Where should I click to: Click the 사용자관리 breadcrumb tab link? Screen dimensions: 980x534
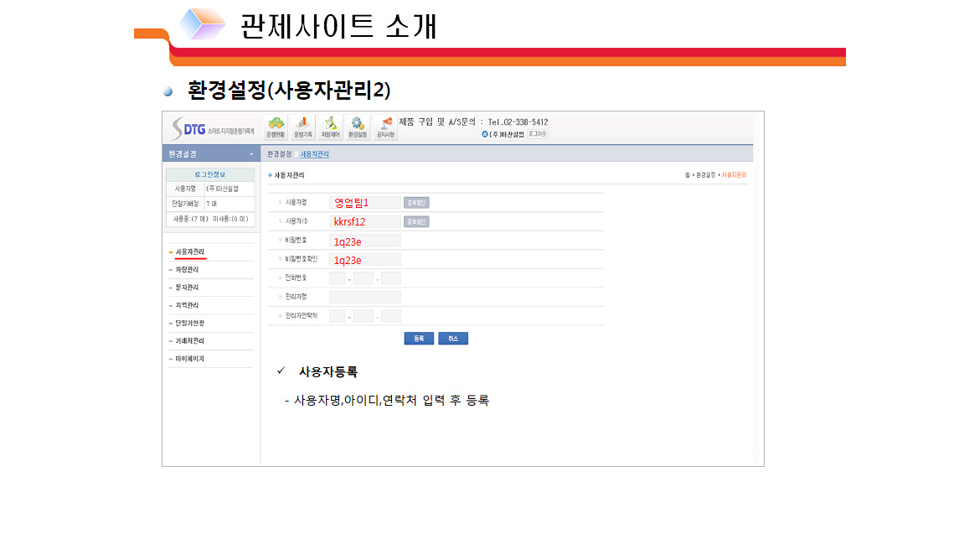[x=315, y=154]
